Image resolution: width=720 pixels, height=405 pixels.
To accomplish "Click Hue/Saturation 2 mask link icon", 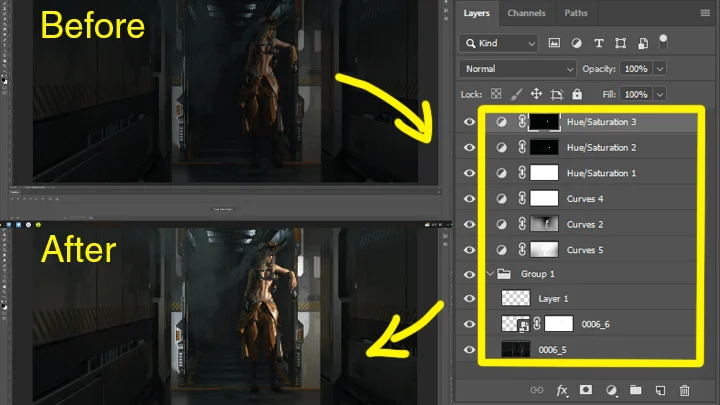I will coord(522,147).
